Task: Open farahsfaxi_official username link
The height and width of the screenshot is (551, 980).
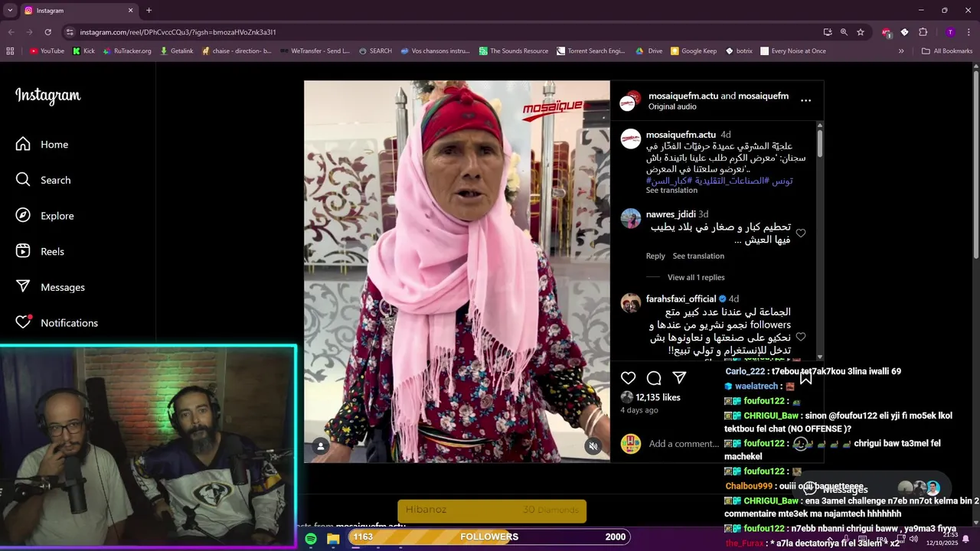Action: [x=681, y=298]
